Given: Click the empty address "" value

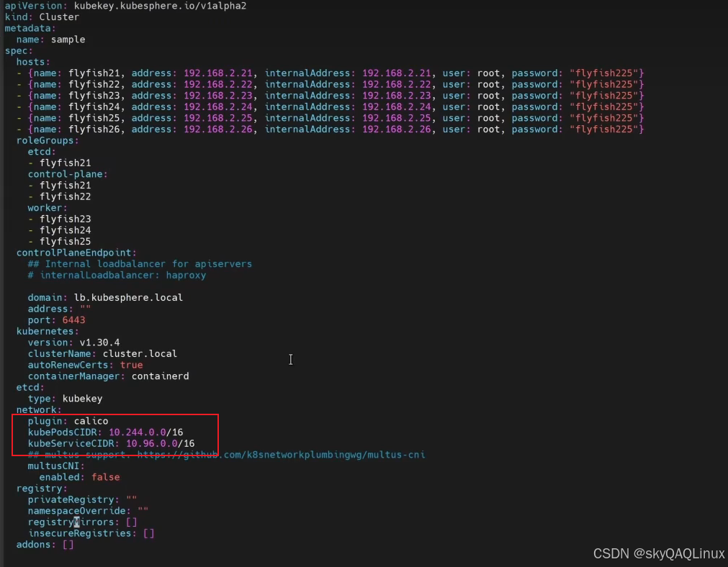Looking at the screenshot, I should click(86, 308).
